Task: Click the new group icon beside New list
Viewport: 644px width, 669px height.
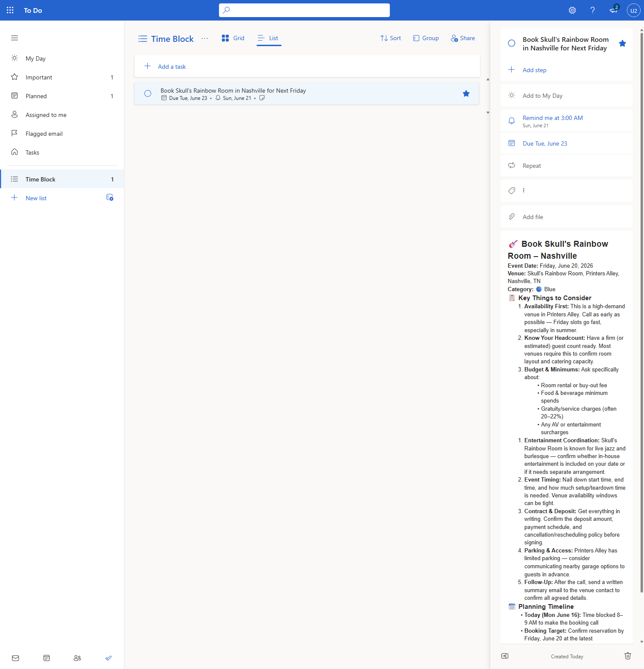Action: click(110, 197)
